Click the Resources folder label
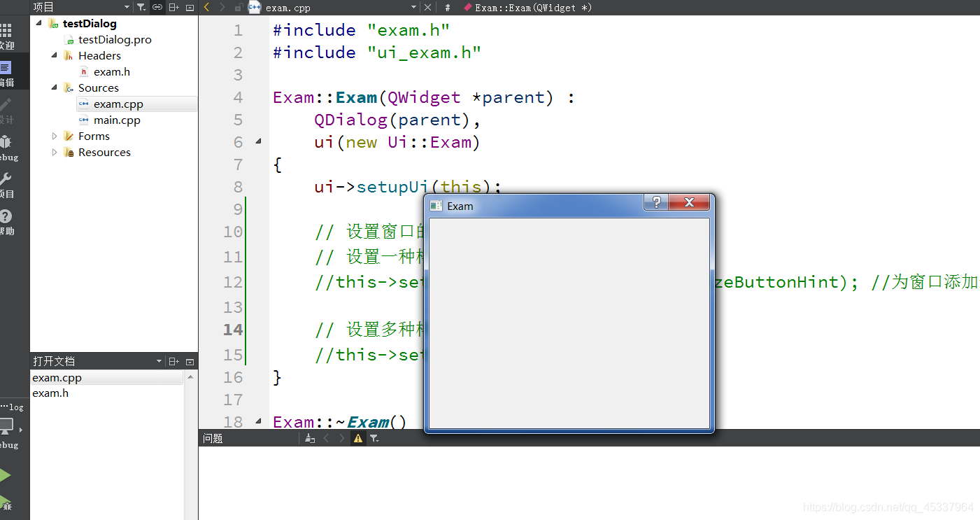The height and width of the screenshot is (520, 980). click(x=104, y=152)
